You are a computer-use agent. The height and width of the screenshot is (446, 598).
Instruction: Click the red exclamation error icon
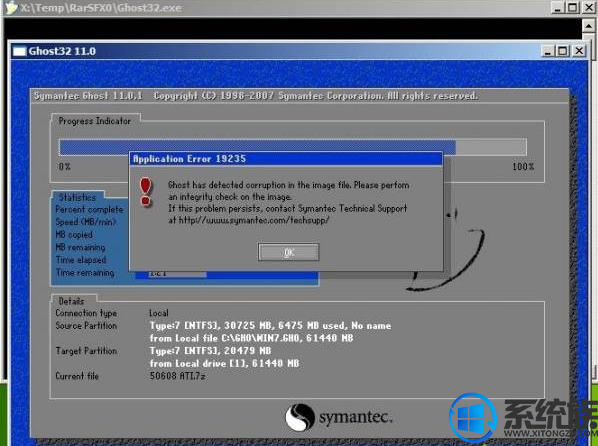click(145, 192)
